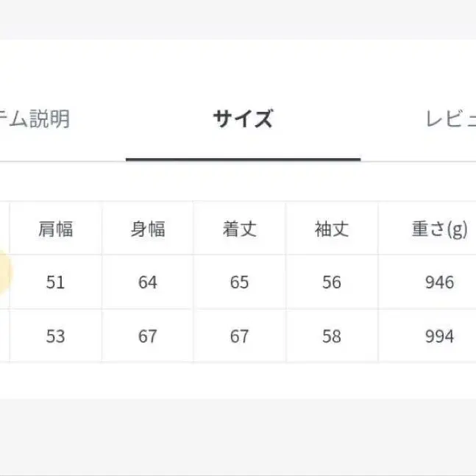Click the 53 value under 肩幅

pos(55,336)
